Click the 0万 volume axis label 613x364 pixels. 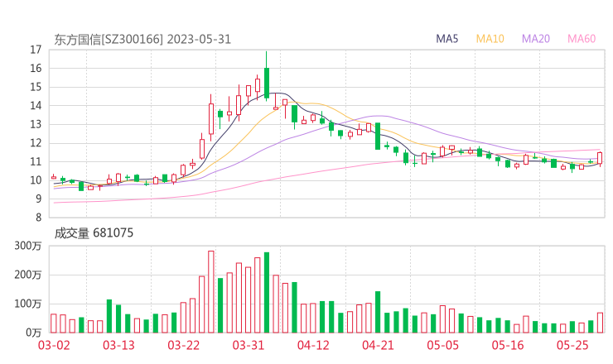[34, 333]
